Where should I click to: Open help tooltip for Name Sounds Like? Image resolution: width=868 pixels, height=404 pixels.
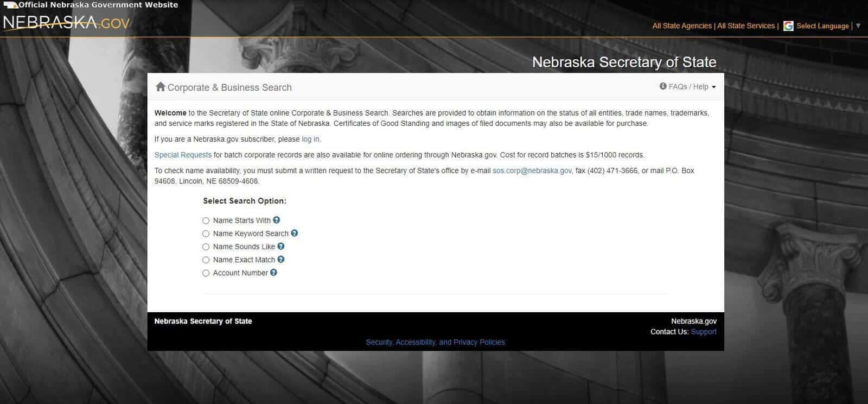point(281,246)
